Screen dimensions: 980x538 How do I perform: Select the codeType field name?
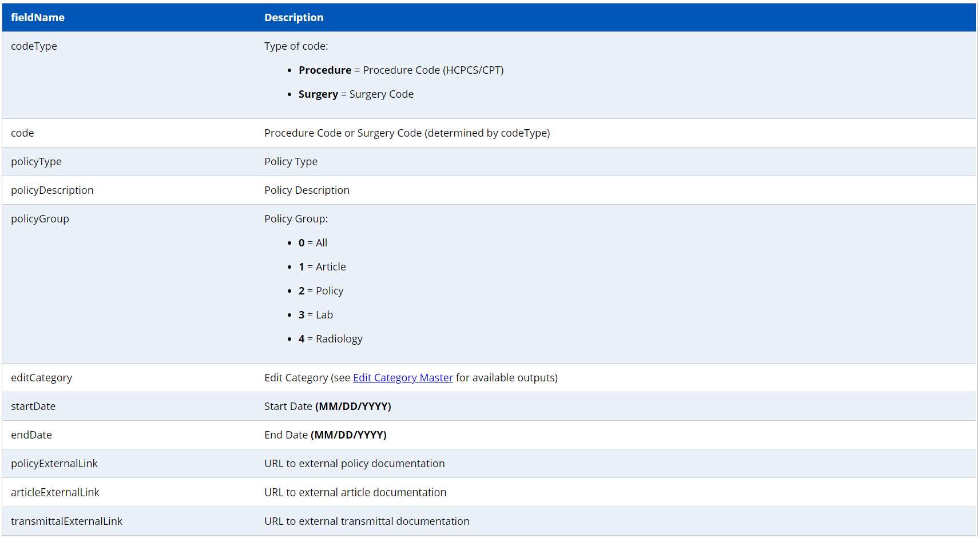tap(34, 46)
